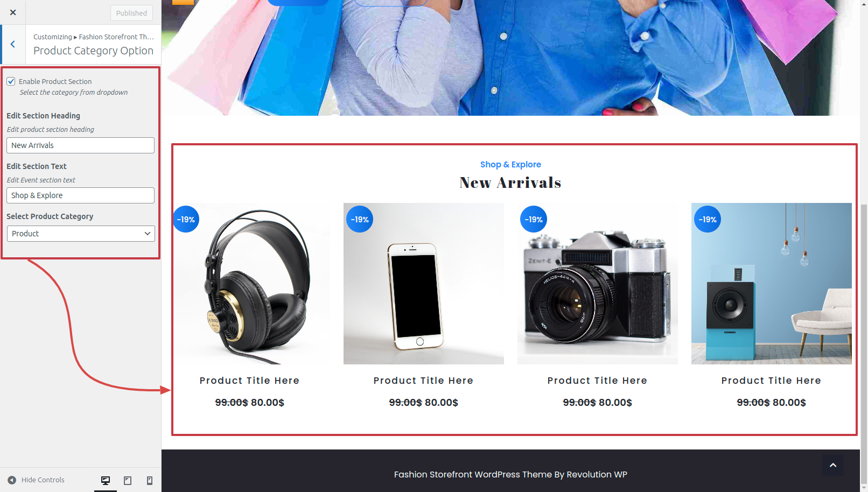Go back using the left chevron arrow
Screen dimensions: 868x492
click(x=13, y=44)
